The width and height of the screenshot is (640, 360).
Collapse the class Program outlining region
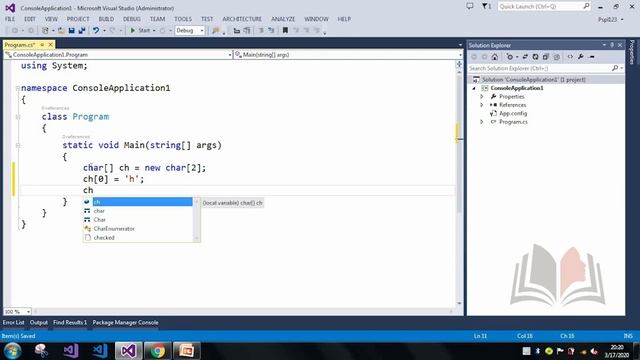(18, 117)
